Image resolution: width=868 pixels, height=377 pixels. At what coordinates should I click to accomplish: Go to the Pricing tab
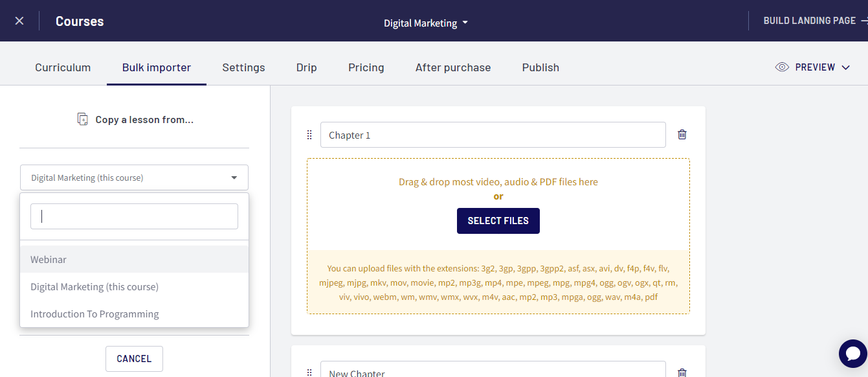click(366, 67)
